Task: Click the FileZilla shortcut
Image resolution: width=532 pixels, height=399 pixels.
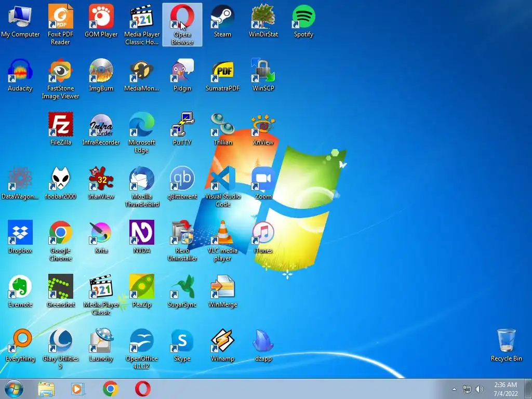Action: click(x=60, y=129)
